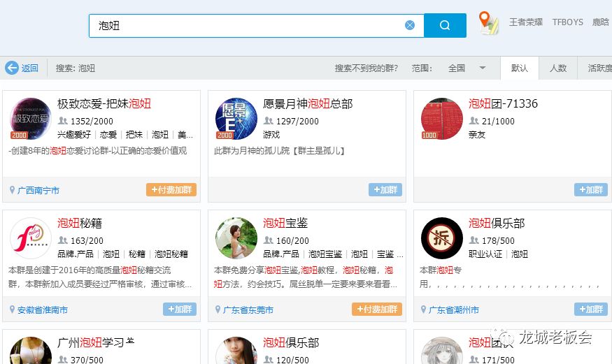The image size is (612, 364).
Task: Click the 搜索不到我的群? link
Action: point(366,68)
